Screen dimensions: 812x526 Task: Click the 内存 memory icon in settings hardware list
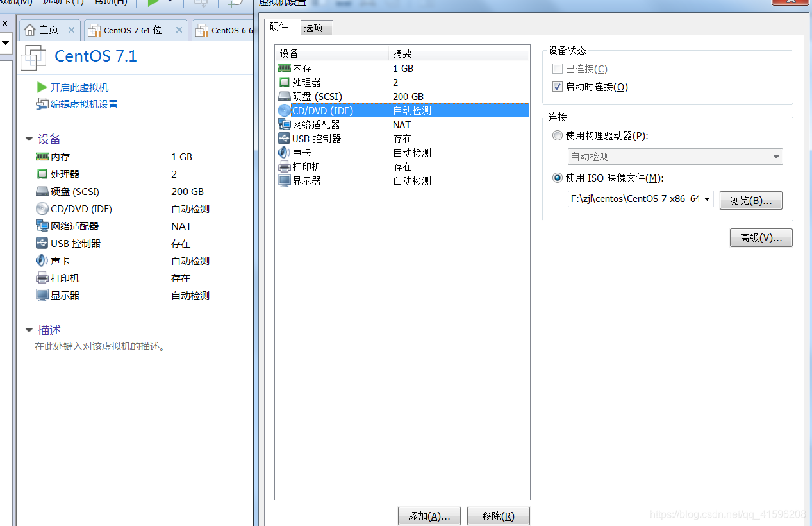[285, 68]
